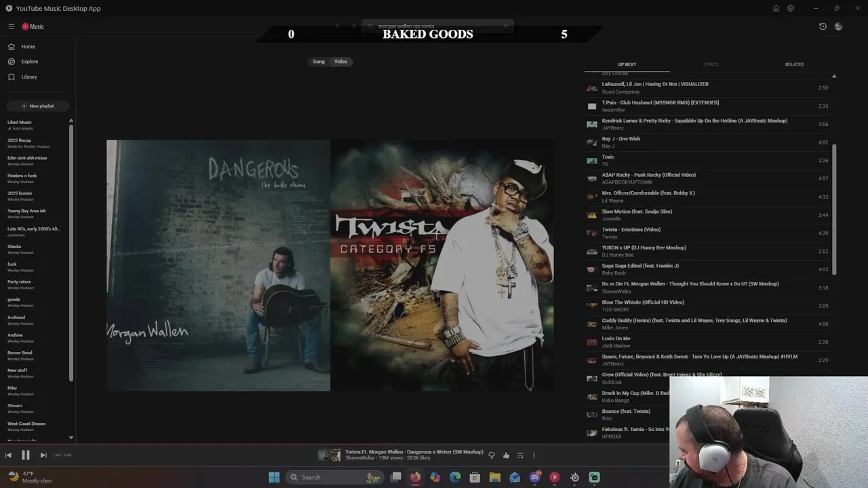
Task: Open the three-dot song options menu
Action: pos(534,455)
